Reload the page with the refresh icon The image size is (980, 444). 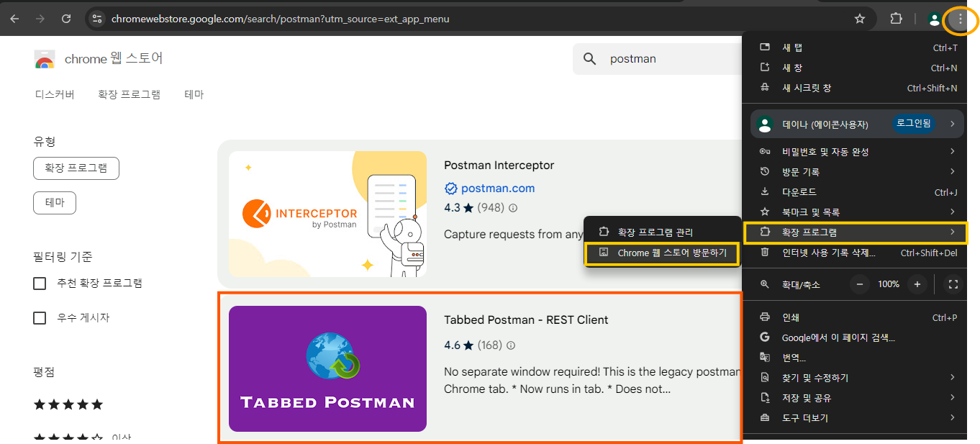tap(66, 19)
